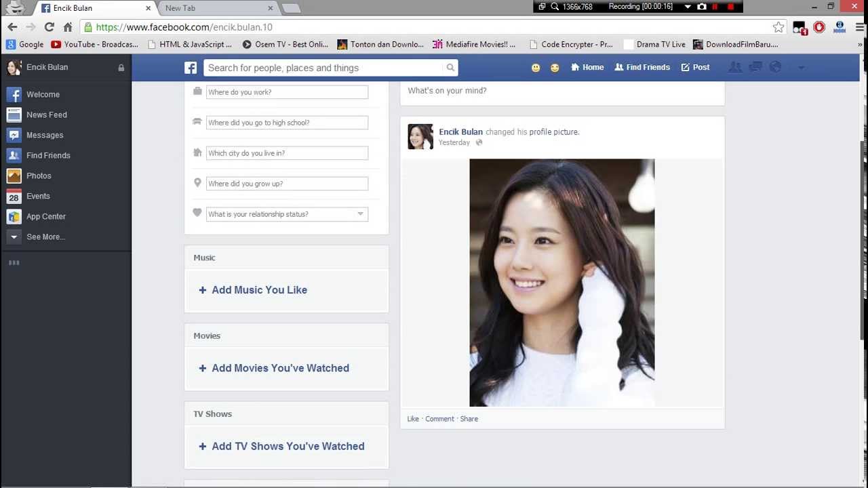Take a snapshot with the recorder camera icon
Image resolution: width=868 pixels, height=488 pixels.
pyautogui.click(x=702, y=7)
